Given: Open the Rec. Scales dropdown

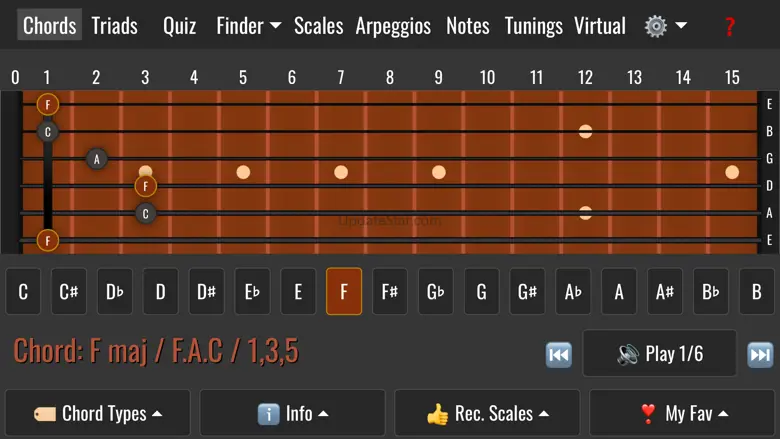Looking at the screenshot, I should click(487, 413).
